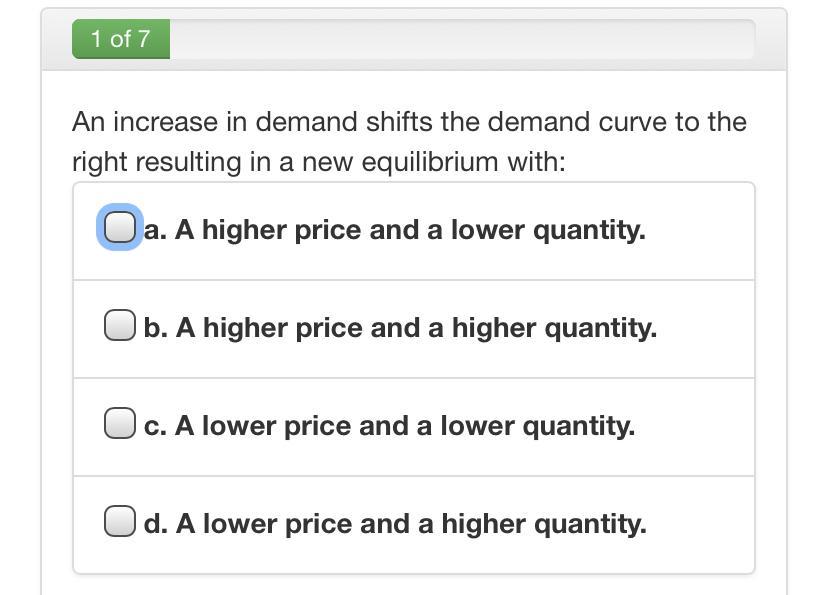Click the line "right resulting in a new equilibrium"
Screen dimensions: 828x595
tap(318, 162)
